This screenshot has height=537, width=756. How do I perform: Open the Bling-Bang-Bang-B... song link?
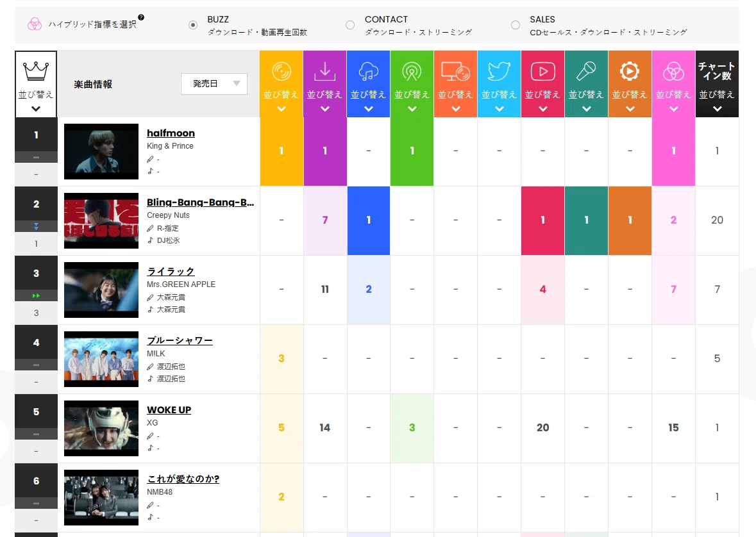[x=200, y=202]
